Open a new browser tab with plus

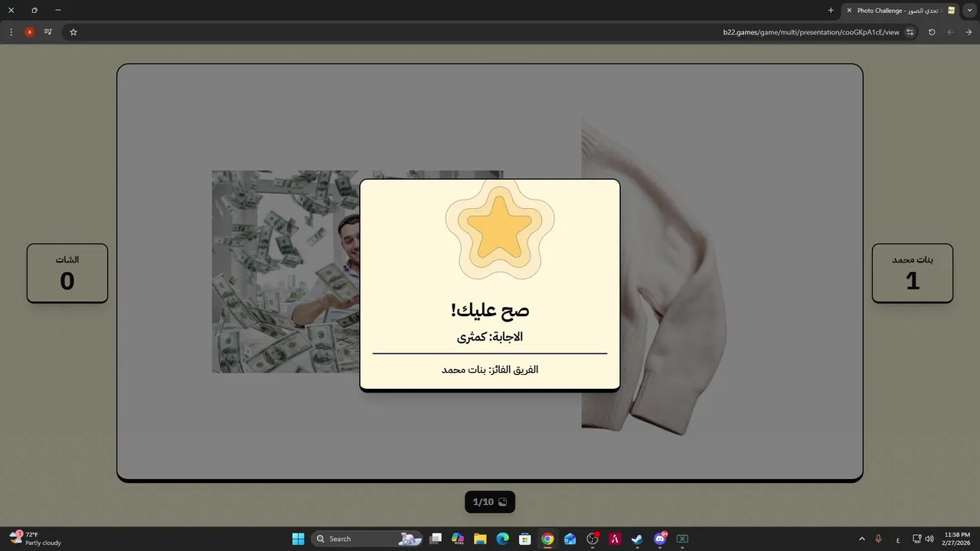[831, 11]
